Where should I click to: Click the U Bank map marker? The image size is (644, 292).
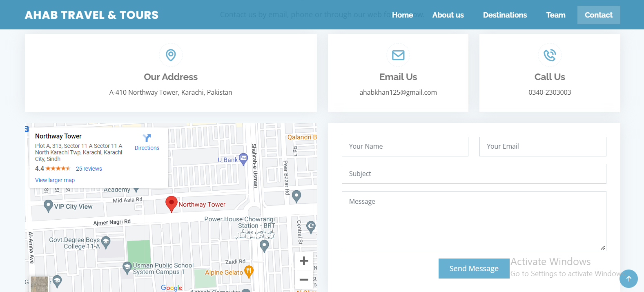[x=243, y=158]
